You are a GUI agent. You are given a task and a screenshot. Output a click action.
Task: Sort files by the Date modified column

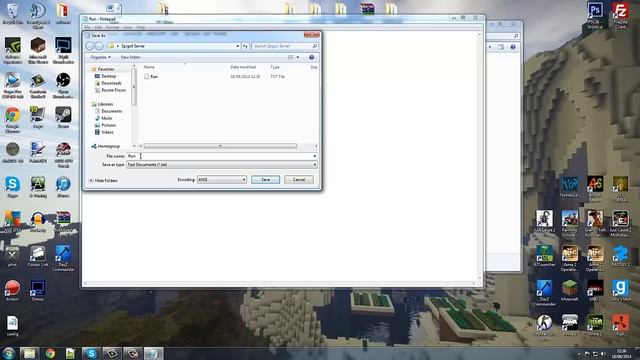(243, 67)
